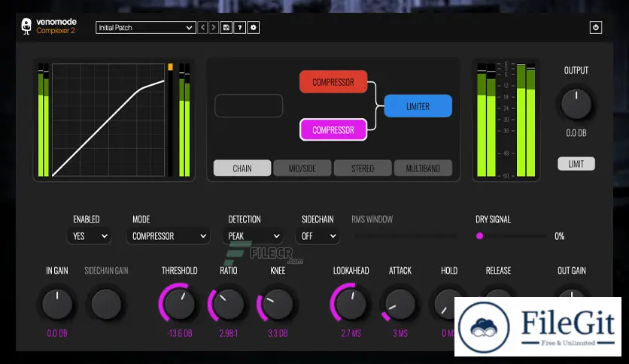Click the venomode robot logo icon
Viewport: 629px width, 364px height.
pos(26,26)
